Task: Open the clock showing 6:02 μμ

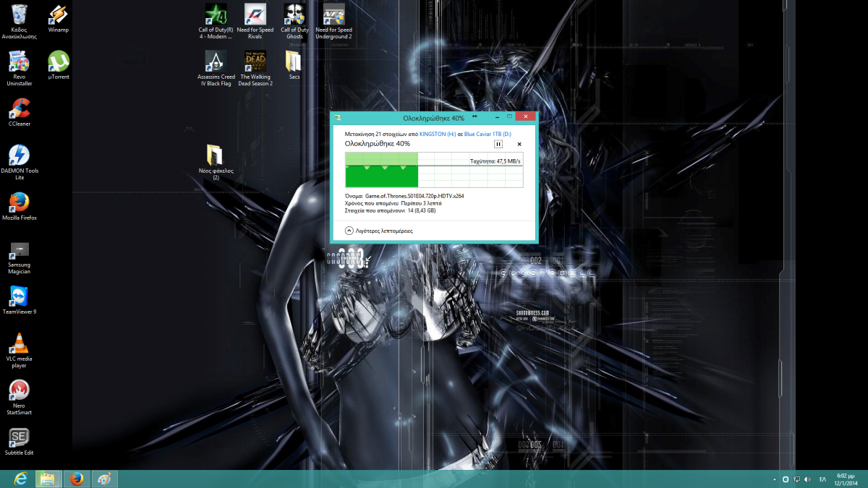Action: [845, 479]
